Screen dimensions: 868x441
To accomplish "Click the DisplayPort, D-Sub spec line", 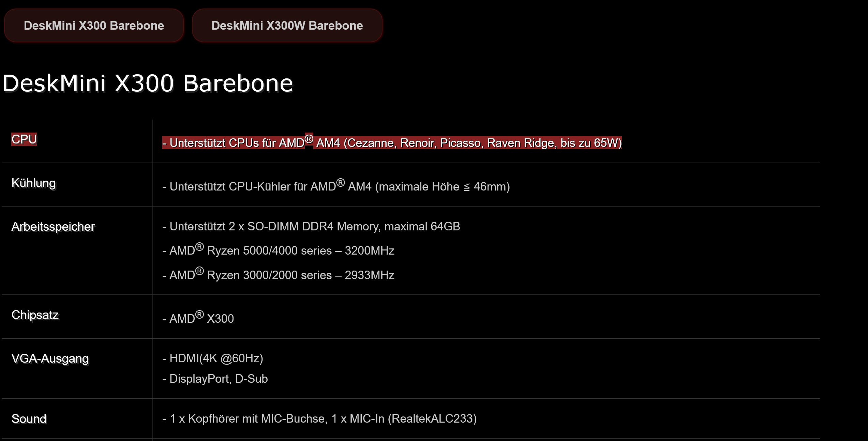I will click(215, 379).
